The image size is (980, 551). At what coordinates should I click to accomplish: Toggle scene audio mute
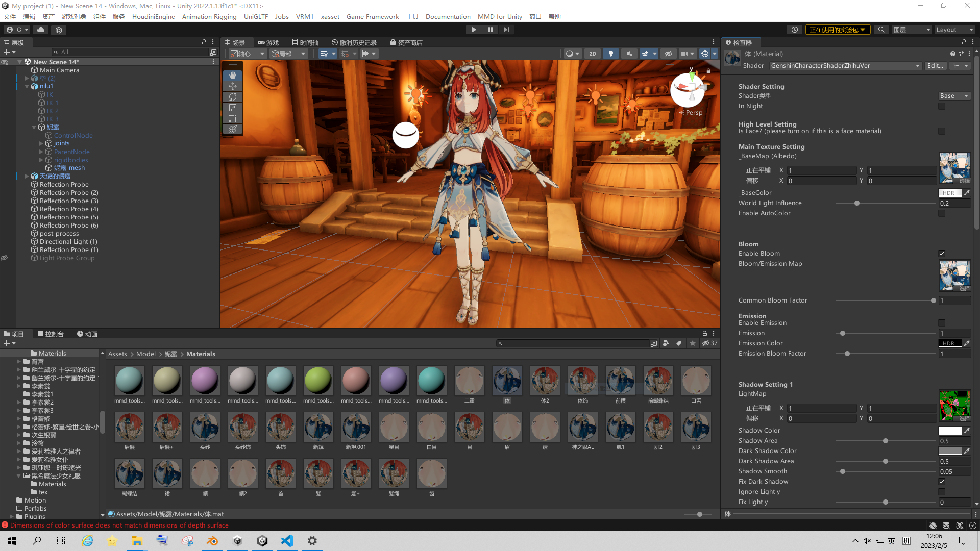click(629, 54)
